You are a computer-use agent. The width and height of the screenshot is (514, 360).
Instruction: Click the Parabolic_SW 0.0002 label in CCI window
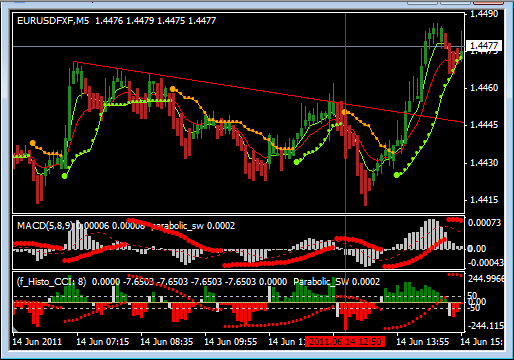pyautogui.click(x=336, y=282)
